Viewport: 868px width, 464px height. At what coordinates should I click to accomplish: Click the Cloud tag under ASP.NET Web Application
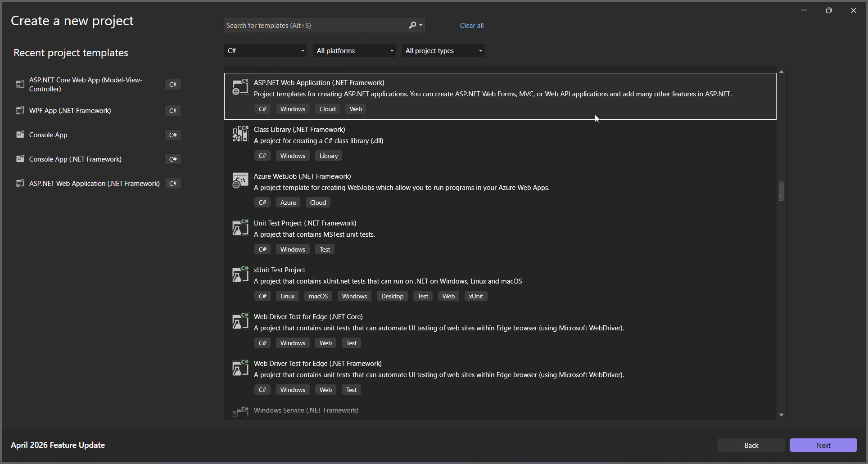tap(327, 109)
